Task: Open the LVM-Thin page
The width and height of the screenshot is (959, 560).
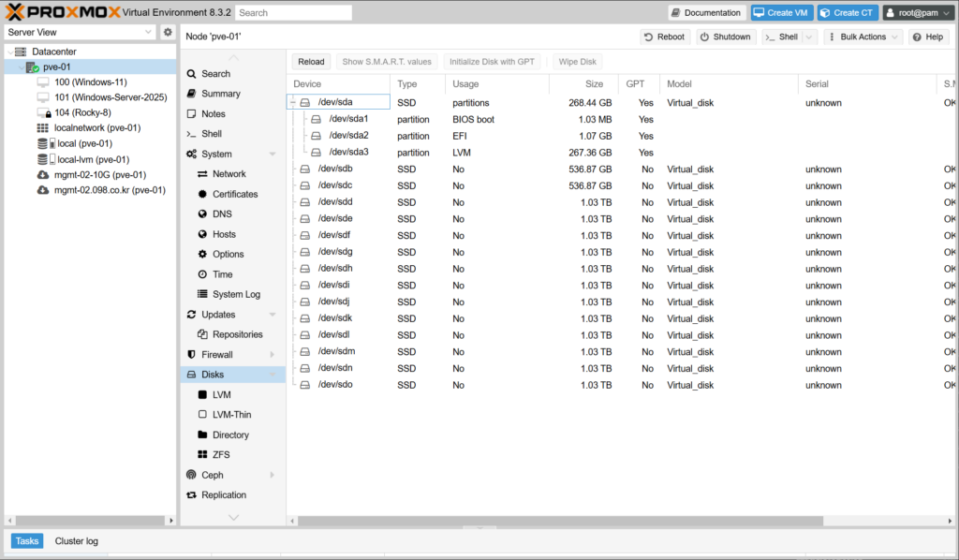Action: [231, 415]
